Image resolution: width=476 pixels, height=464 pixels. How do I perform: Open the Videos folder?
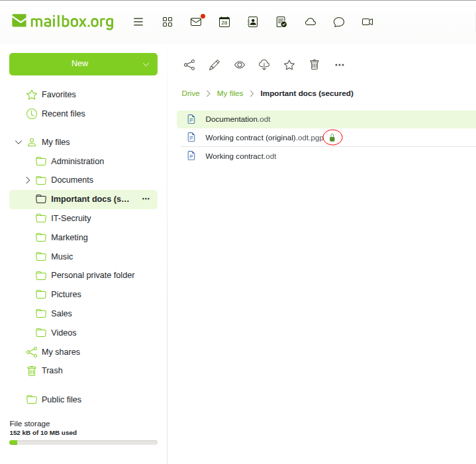point(64,333)
